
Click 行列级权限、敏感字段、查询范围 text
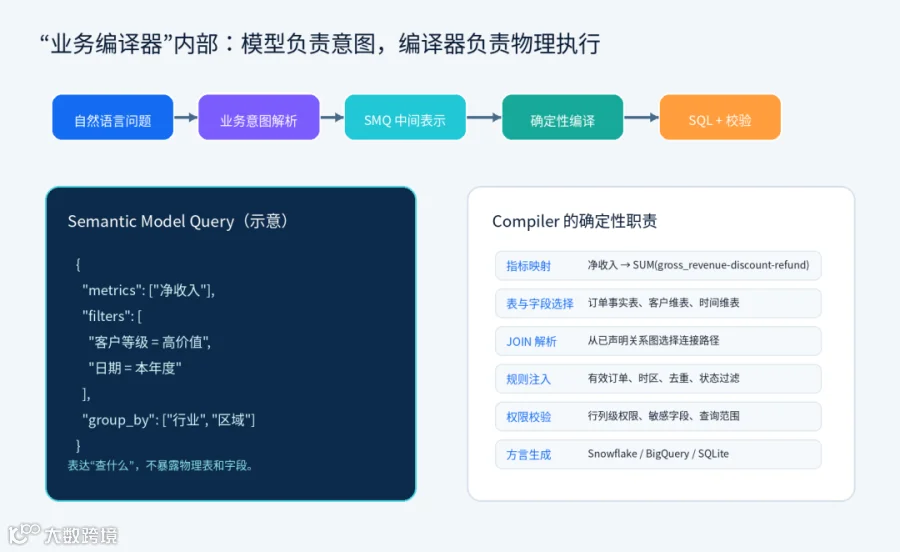point(664,416)
